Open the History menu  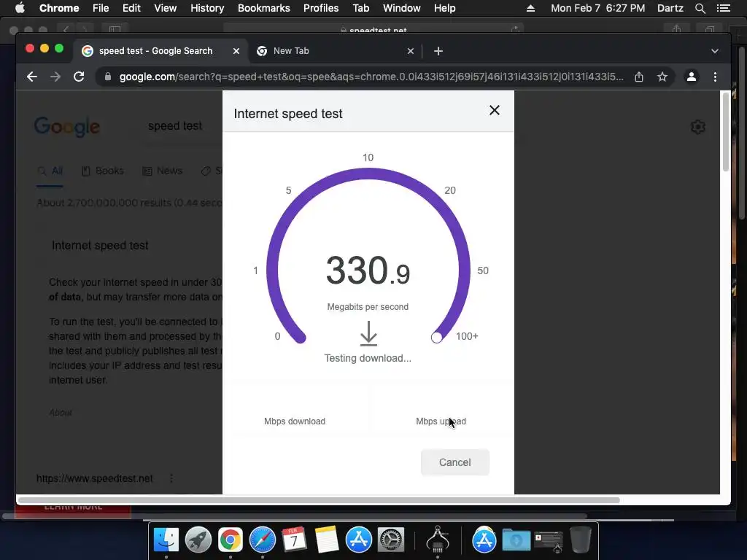click(x=207, y=8)
